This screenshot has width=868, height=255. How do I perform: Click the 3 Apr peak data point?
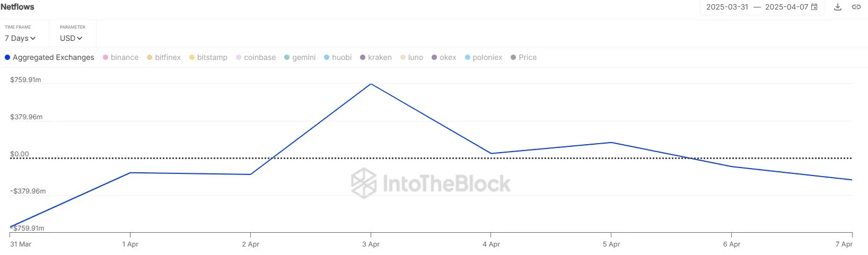[x=371, y=84]
